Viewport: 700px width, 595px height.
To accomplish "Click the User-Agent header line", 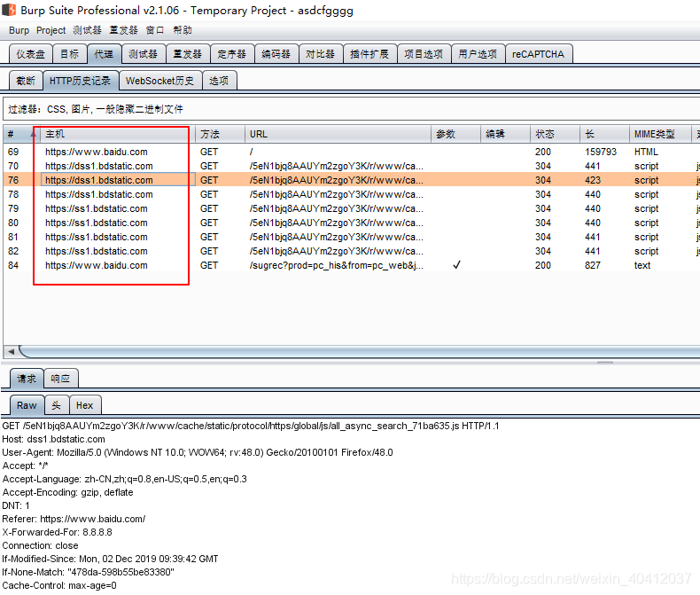I will pos(198,452).
